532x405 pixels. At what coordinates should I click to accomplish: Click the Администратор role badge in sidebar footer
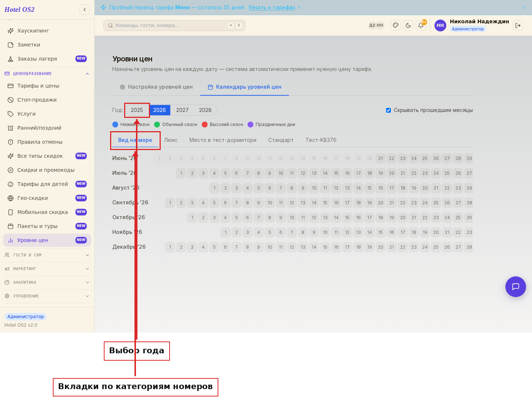(25, 317)
